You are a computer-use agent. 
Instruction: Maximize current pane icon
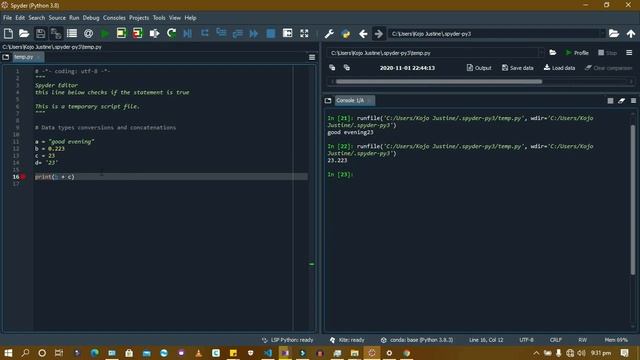point(287,33)
